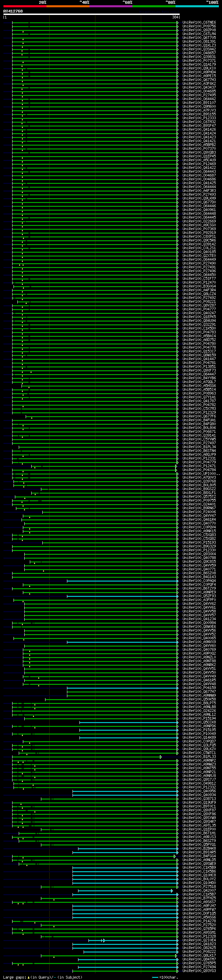Open hit UniRef100_C6TNE6
The width and height of the screenshot is (222, 980).
(x=199, y=23)
